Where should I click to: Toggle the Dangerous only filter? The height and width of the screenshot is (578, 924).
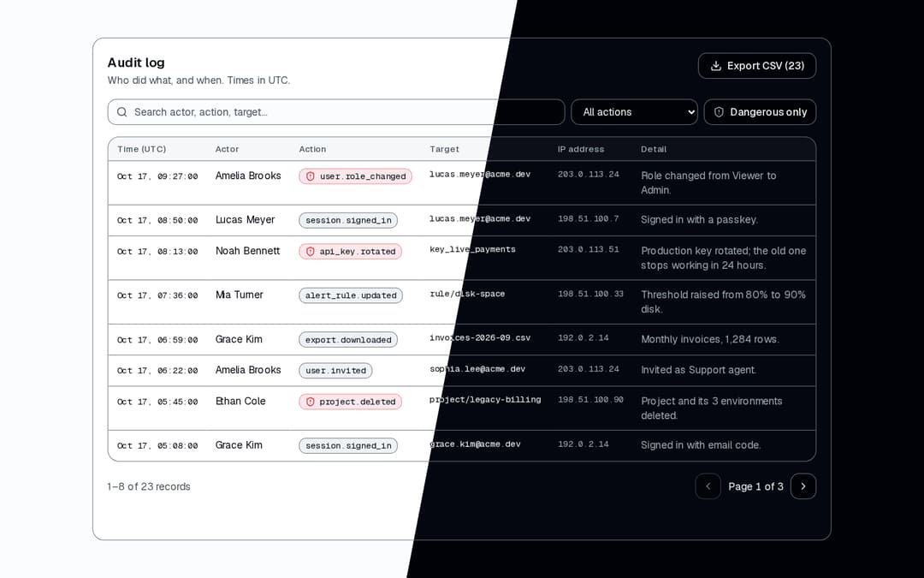click(x=760, y=112)
